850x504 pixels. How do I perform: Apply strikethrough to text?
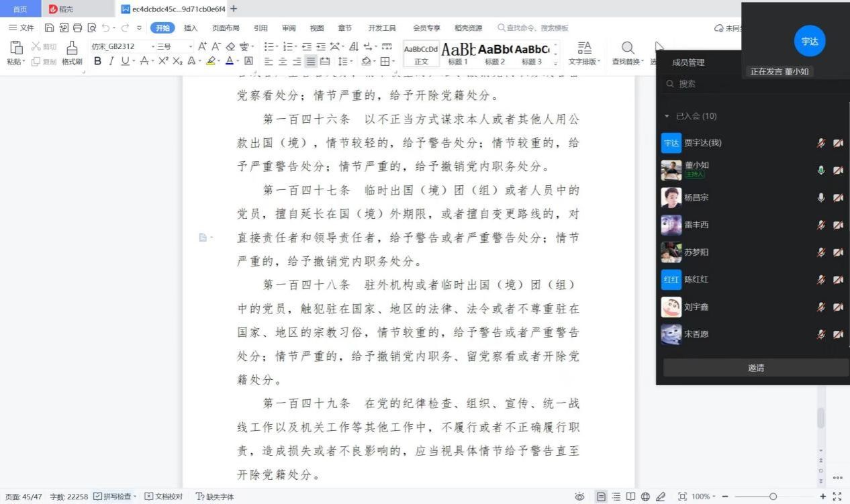click(144, 61)
